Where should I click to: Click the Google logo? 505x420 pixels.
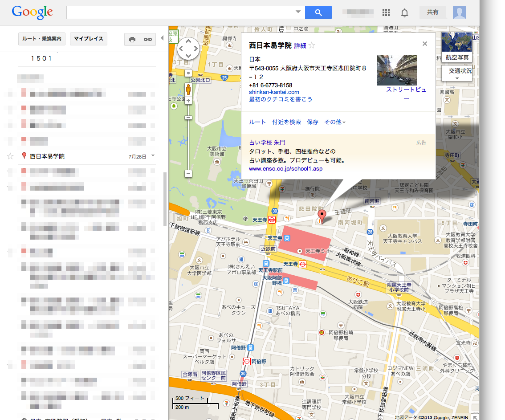(x=32, y=12)
